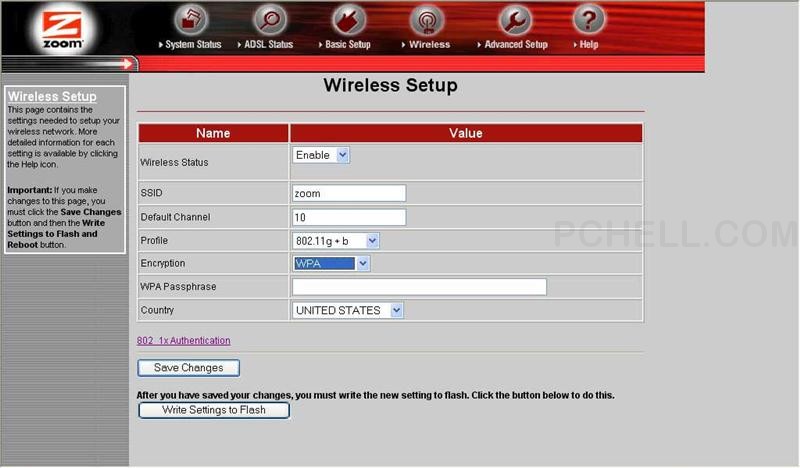Click red arrow icon above sidebar
Viewport: 800px width, 468px height.
click(x=124, y=64)
